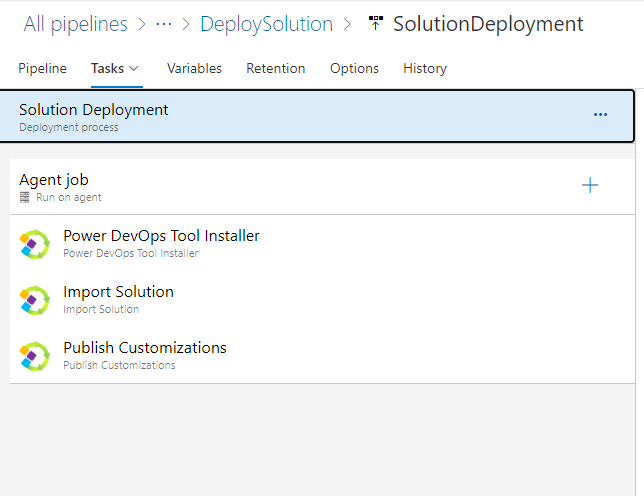Open the History tab

(x=425, y=68)
